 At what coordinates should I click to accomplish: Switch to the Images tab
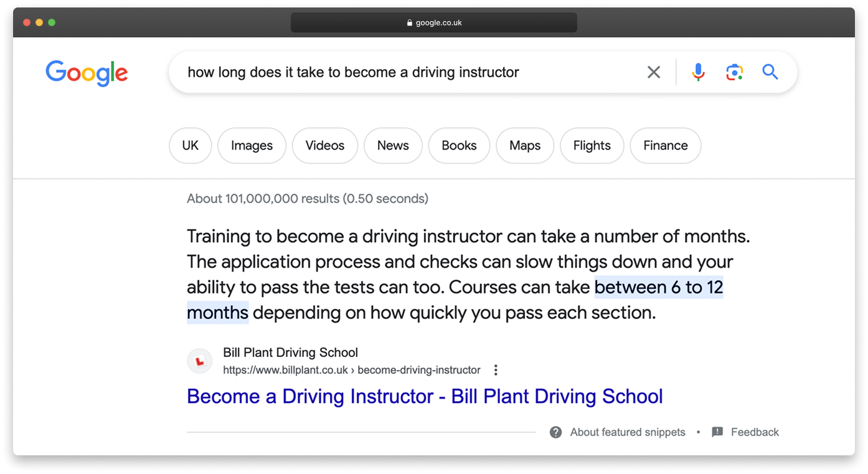[252, 146]
